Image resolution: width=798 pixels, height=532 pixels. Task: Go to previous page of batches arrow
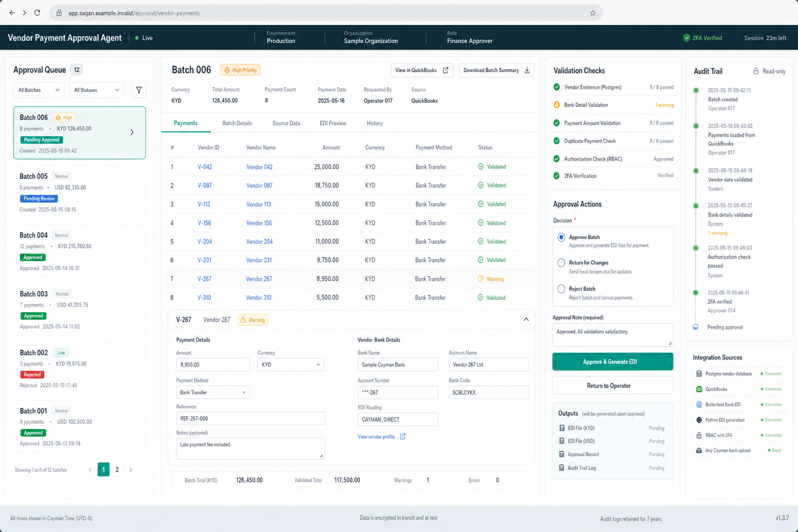(90, 470)
